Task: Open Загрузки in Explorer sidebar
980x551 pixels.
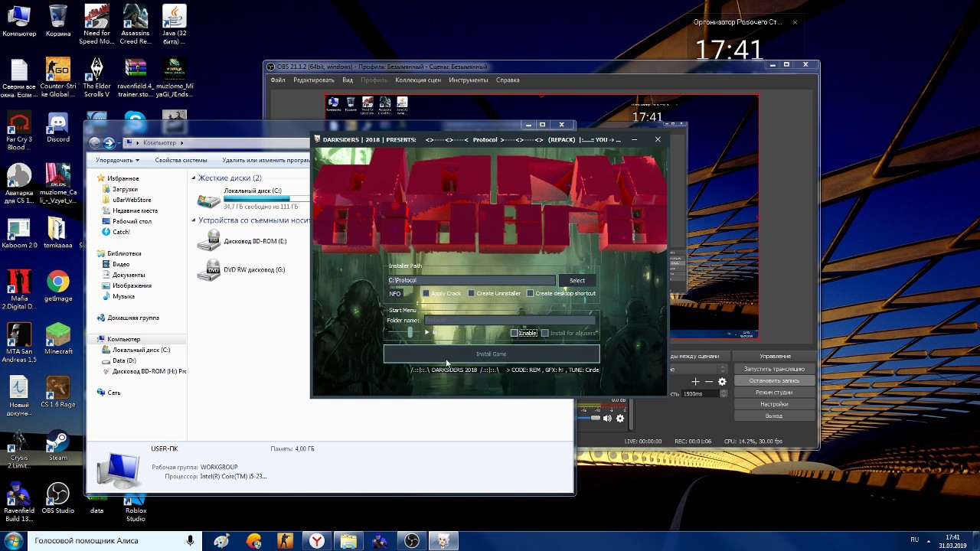Action: pyautogui.click(x=125, y=189)
